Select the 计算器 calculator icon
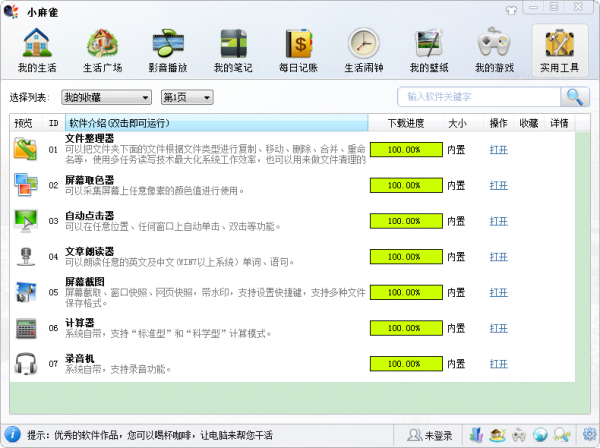This screenshot has height=448, width=600. [26, 328]
